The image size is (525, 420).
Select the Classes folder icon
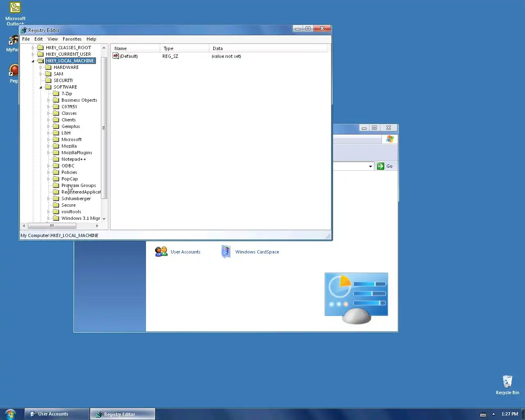56,113
